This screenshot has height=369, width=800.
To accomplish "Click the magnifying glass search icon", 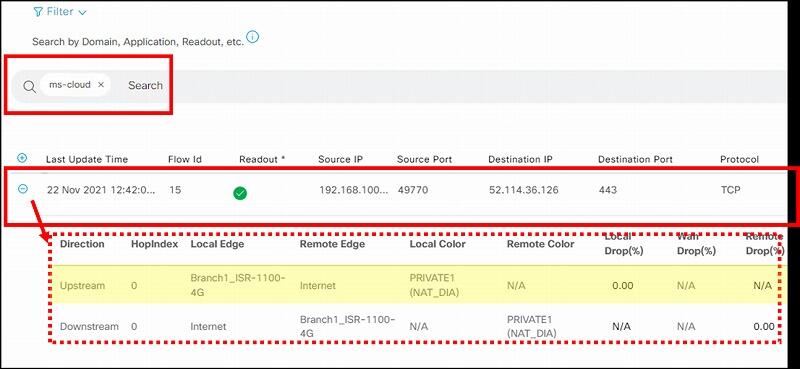I will (x=29, y=87).
